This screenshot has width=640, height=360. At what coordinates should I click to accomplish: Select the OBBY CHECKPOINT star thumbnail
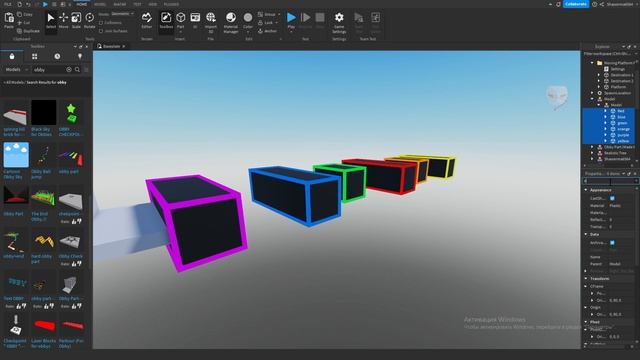click(71, 112)
